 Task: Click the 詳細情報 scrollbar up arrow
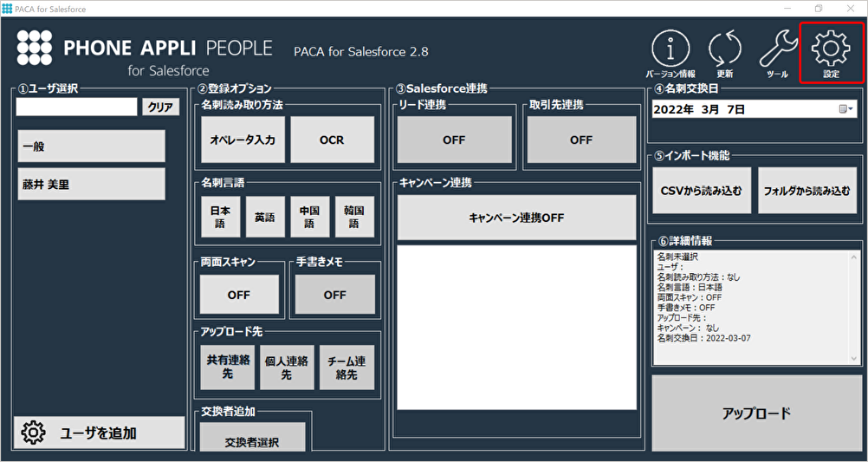[x=855, y=257]
